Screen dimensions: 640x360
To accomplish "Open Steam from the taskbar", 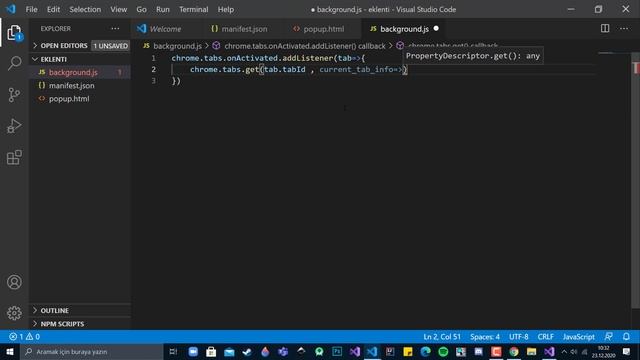I will coord(247,351).
